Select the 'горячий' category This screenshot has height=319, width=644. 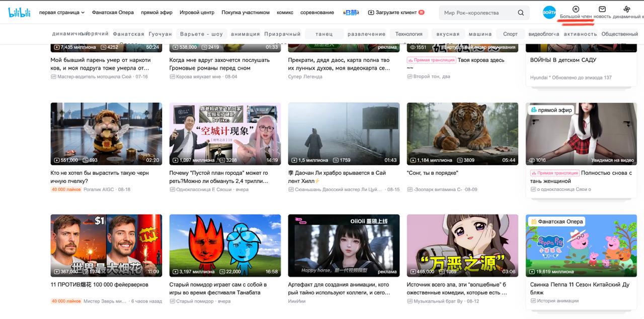coord(97,34)
